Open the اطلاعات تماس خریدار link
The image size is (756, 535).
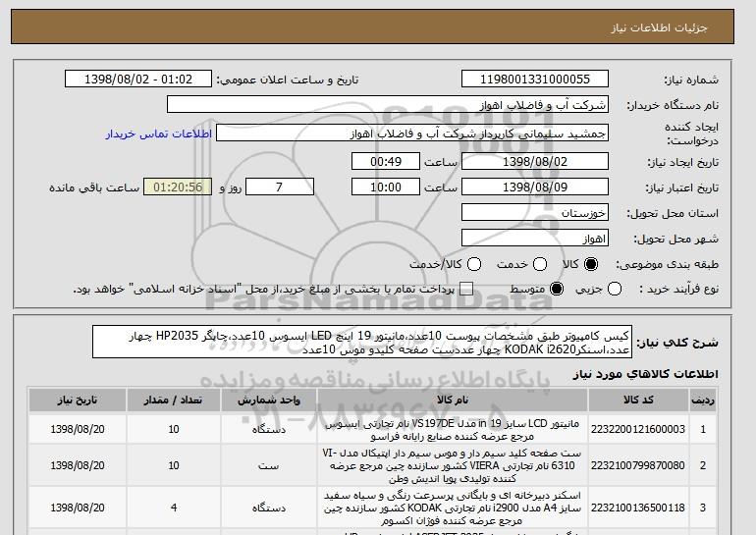click(159, 134)
